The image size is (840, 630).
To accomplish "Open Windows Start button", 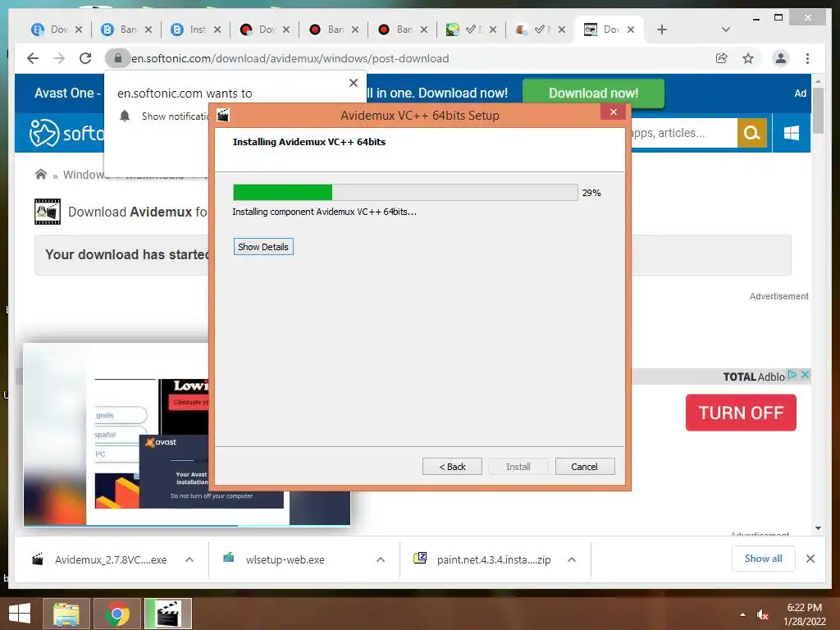I will (x=20, y=614).
